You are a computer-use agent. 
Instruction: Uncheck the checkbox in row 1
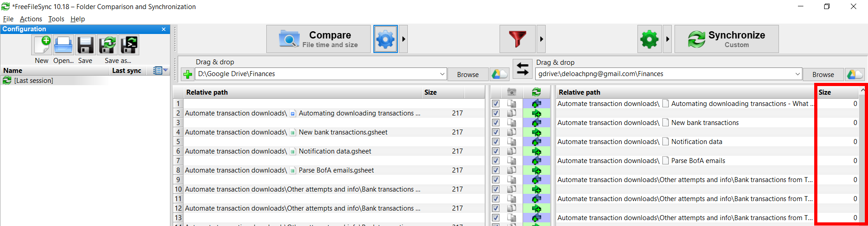tap(496, 104)
